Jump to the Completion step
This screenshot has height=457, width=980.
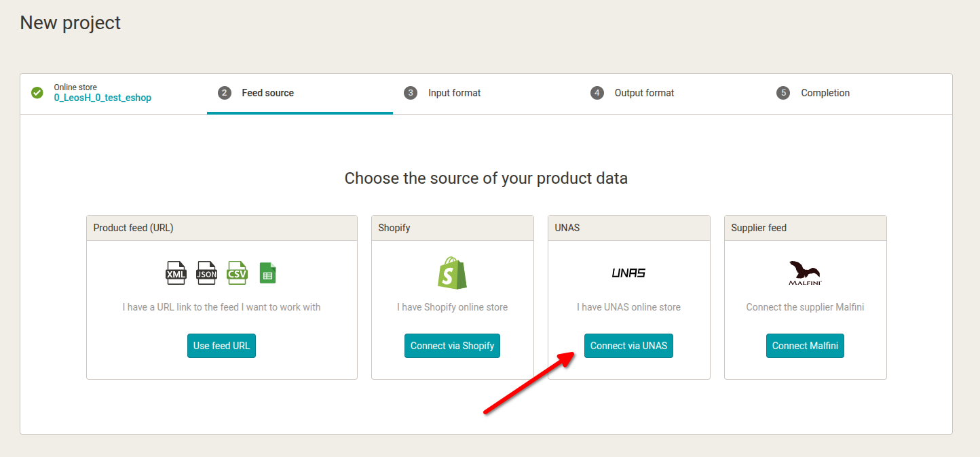click(825, 93)
